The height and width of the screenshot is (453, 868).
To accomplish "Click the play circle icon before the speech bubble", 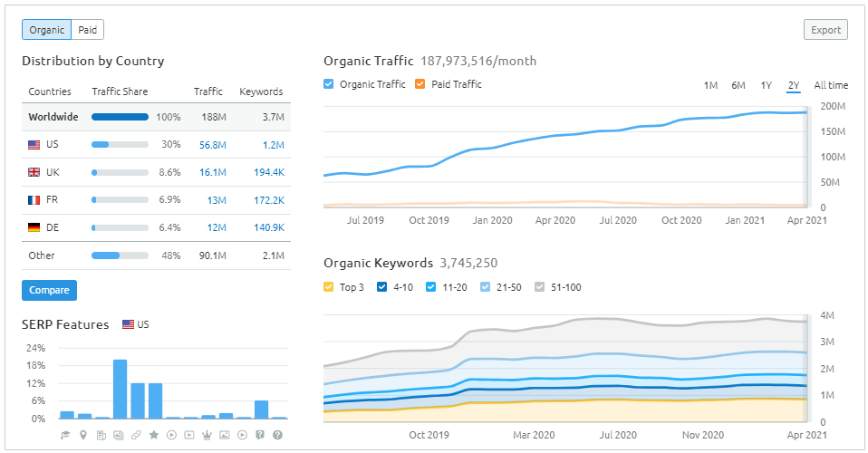I will [x=242, y=435].
